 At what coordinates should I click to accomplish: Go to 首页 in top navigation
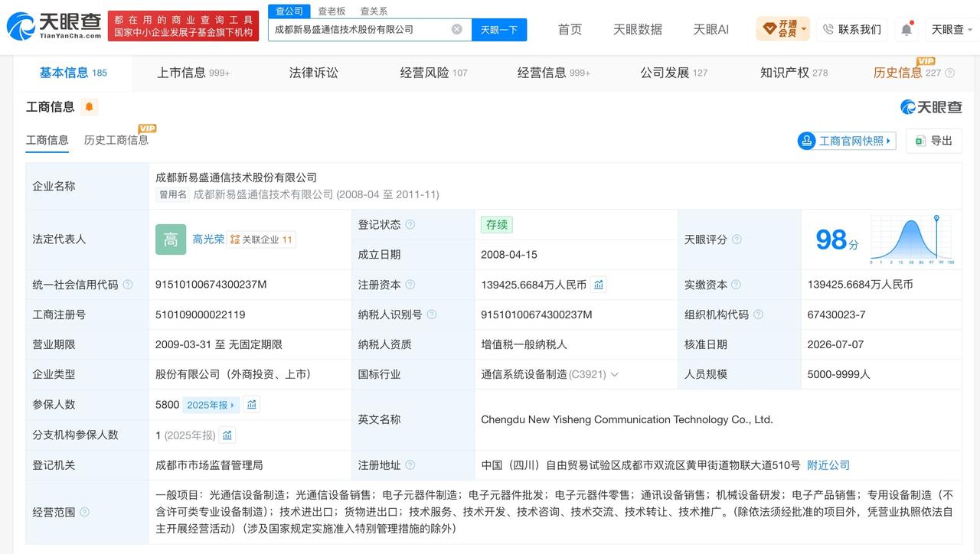point(570,29)
